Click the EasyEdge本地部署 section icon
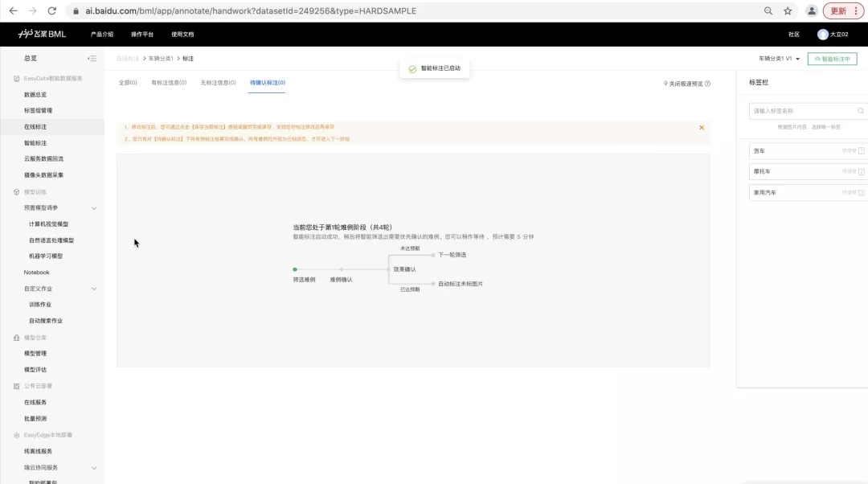Screen dimensions: 868x484 click(x=16, y=435)
